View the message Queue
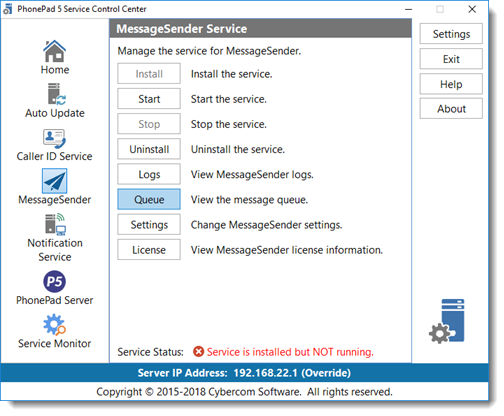The width and height of the screenshot is (504, 416). pyautogui.click(x=149, y=199)
